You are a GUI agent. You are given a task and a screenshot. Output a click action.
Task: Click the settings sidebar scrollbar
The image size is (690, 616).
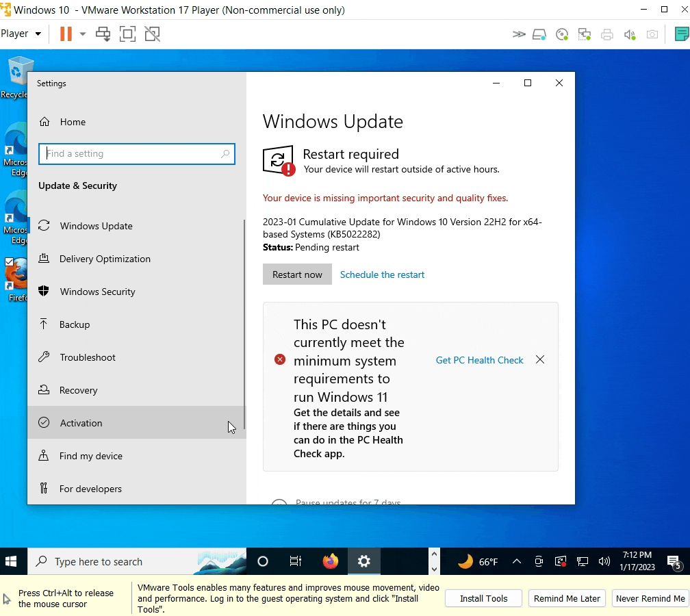pos(244,324)
